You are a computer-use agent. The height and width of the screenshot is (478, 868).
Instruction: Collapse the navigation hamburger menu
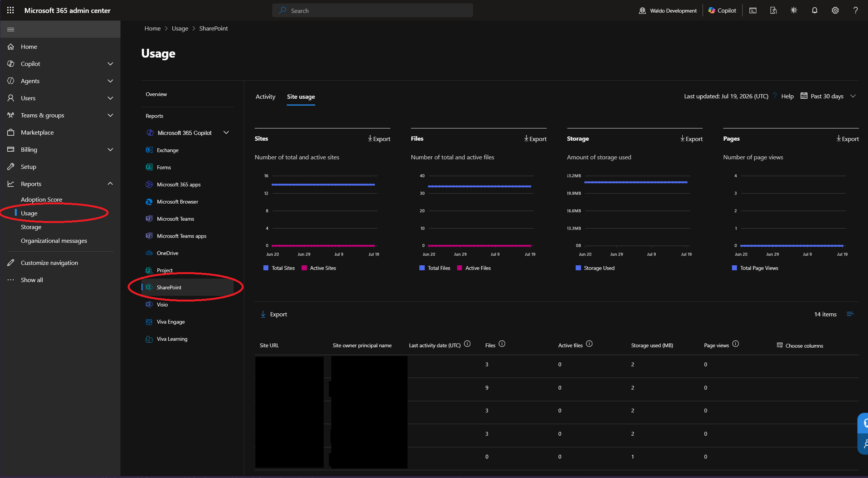(11, 29)
